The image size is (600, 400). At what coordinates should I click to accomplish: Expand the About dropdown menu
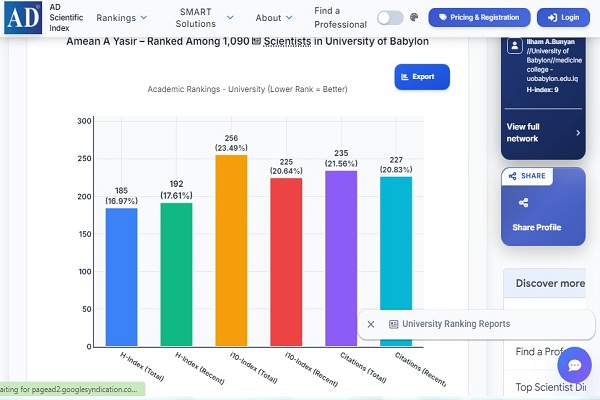(274, 18)
